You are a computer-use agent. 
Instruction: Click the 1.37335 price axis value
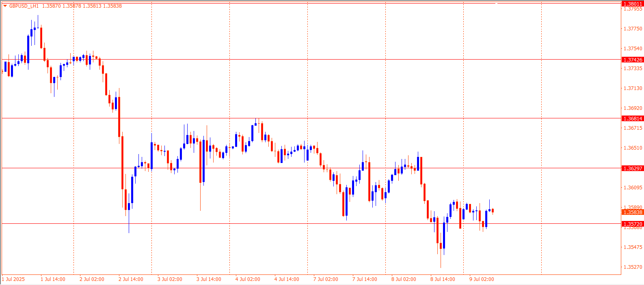click(x=633, y=69)
